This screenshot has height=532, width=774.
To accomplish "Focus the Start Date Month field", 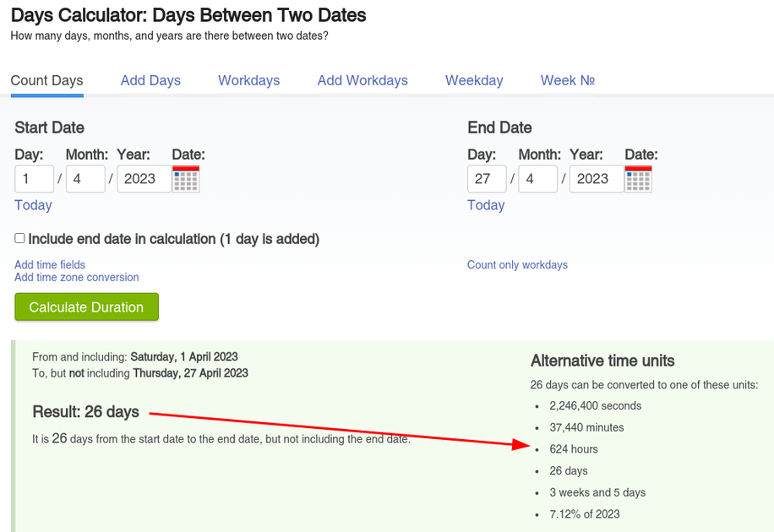I will [84, 179].
